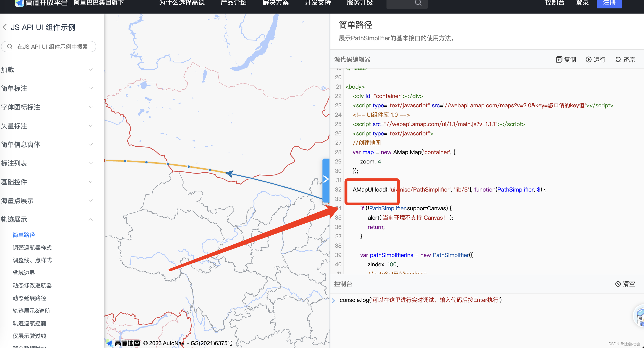Open 开发支持 menu
The width and height of the screenshot is (644, 348).
318,3
